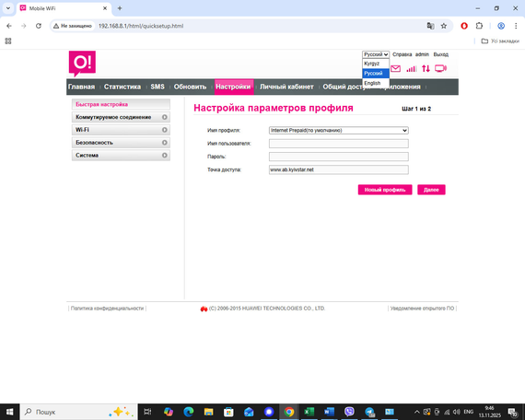
Task: Open the Russian language dropdown
Action: [376, 54]
